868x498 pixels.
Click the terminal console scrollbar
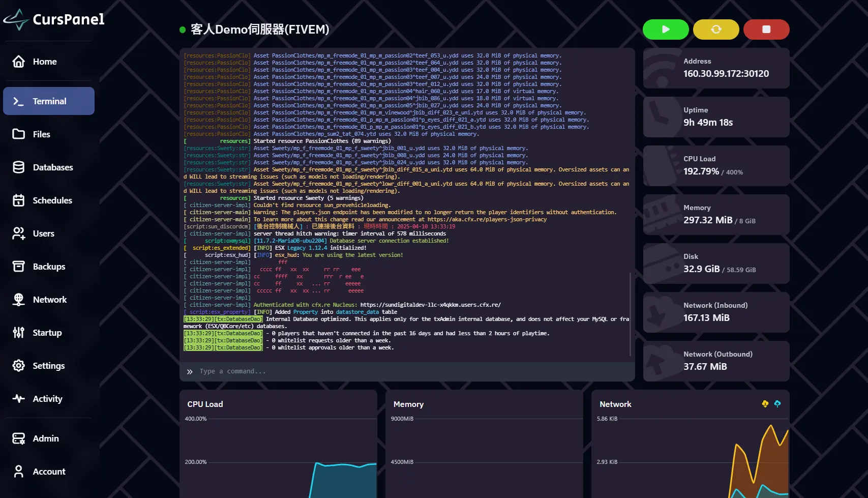(631, 314)
